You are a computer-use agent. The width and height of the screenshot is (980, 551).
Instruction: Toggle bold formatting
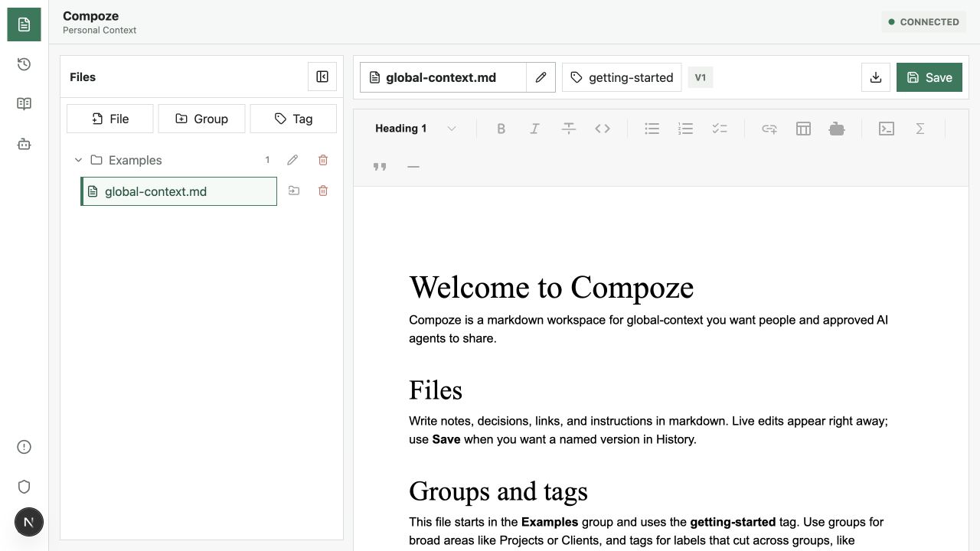click(x=501, y=129)
